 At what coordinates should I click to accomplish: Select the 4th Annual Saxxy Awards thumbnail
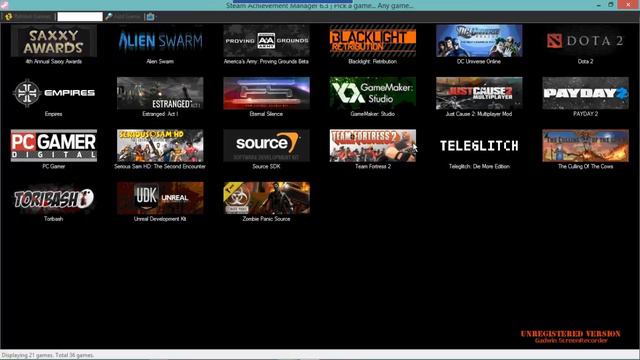click(x=54, y=40)
